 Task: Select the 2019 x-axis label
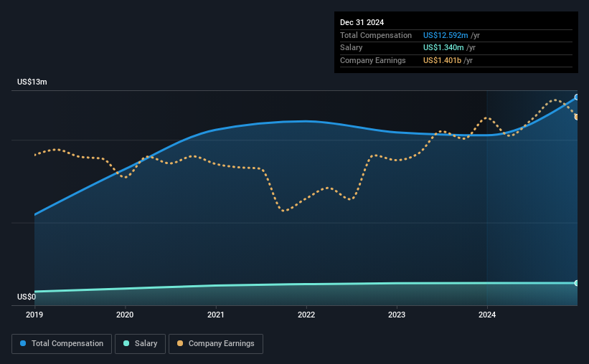[34, 315]
